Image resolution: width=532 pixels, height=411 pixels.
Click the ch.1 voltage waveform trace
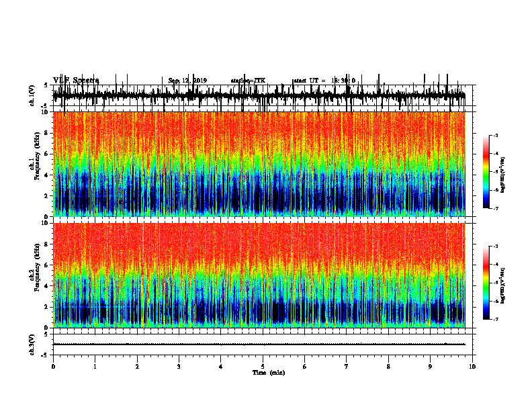click(259, 95)
